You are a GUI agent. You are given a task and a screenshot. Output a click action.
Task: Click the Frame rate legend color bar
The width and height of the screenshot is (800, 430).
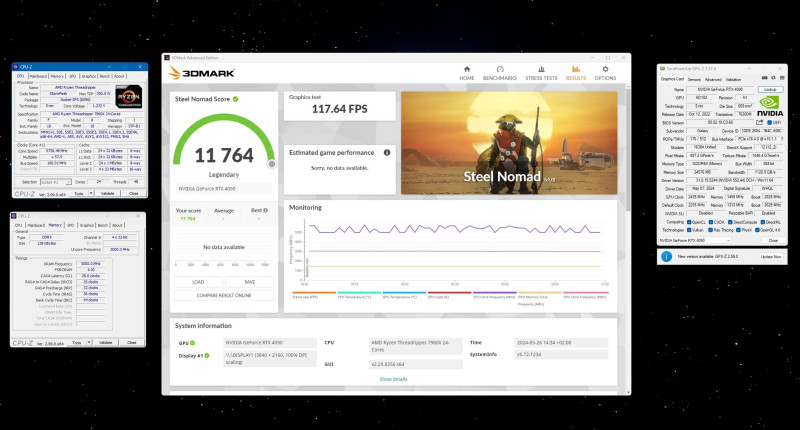[314, 292]
